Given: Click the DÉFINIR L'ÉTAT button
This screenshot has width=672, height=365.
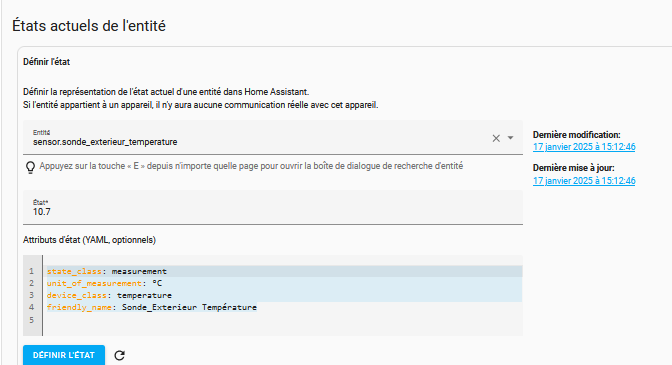Looking at the screenshot, I should (64, 355).
